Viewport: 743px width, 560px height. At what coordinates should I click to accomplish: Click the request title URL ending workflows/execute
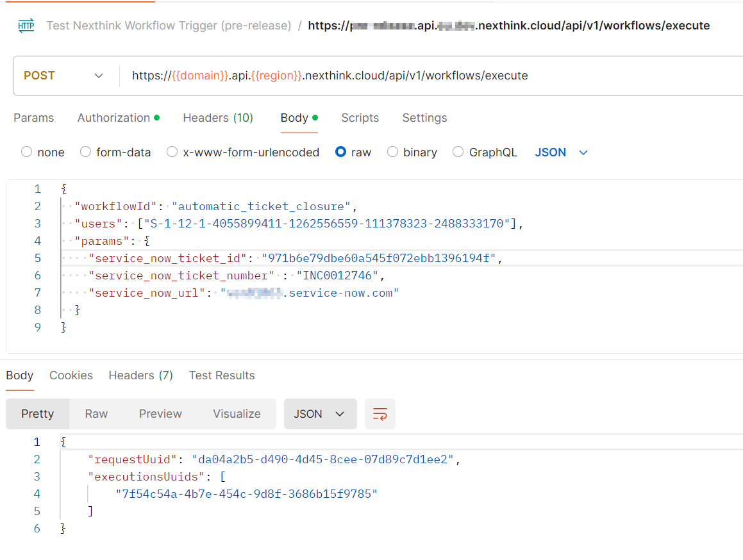[x=509, y=26]
